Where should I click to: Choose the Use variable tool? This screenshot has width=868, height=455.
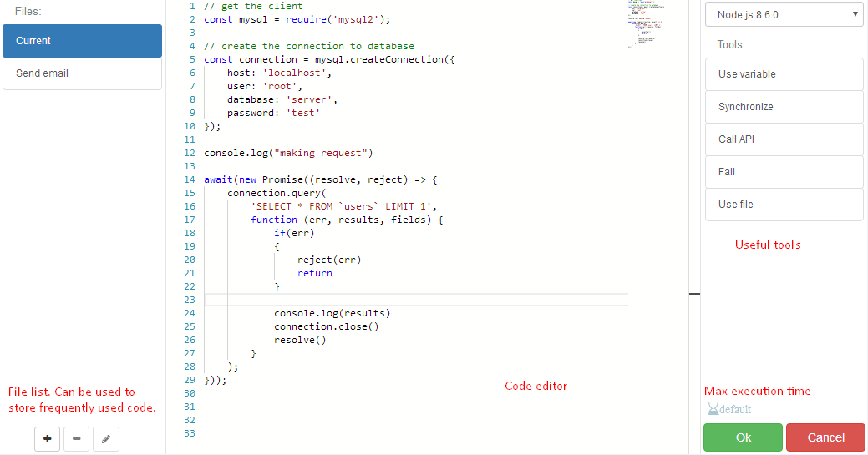(x=784, y=74)
